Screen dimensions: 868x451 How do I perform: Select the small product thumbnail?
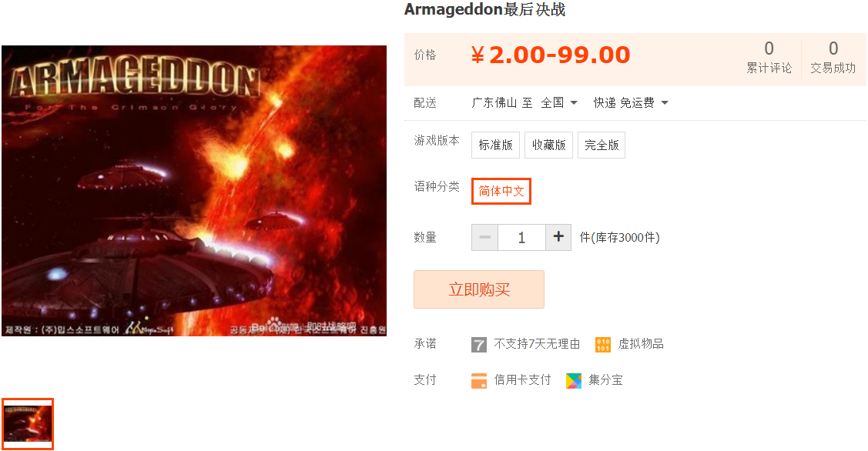[x=28, y=424]
